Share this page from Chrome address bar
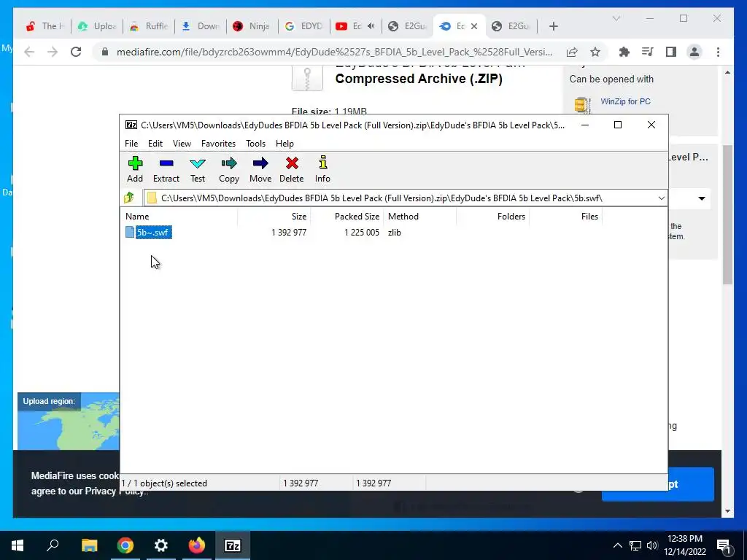Screen dimensions: 747x560 [572, 52]
